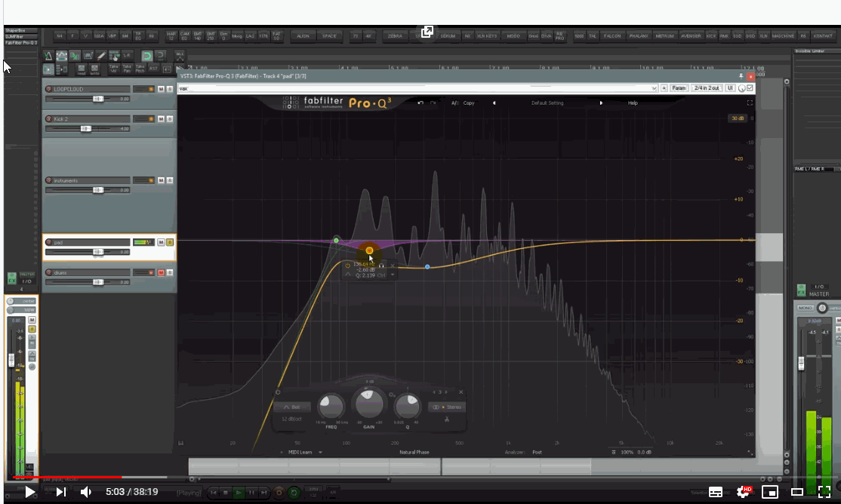841x504 pixels.
Task: Mute the pad track
Action: 161,242
